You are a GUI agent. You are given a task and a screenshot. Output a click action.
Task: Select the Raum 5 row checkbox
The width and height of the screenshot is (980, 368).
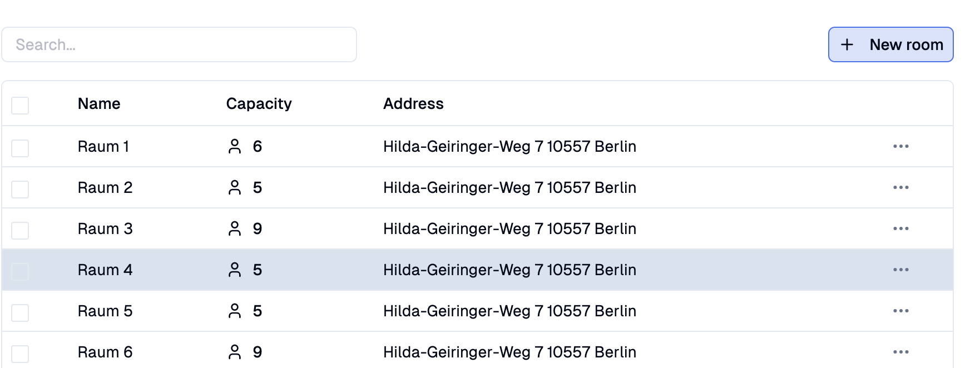click(x=20, y=312)
